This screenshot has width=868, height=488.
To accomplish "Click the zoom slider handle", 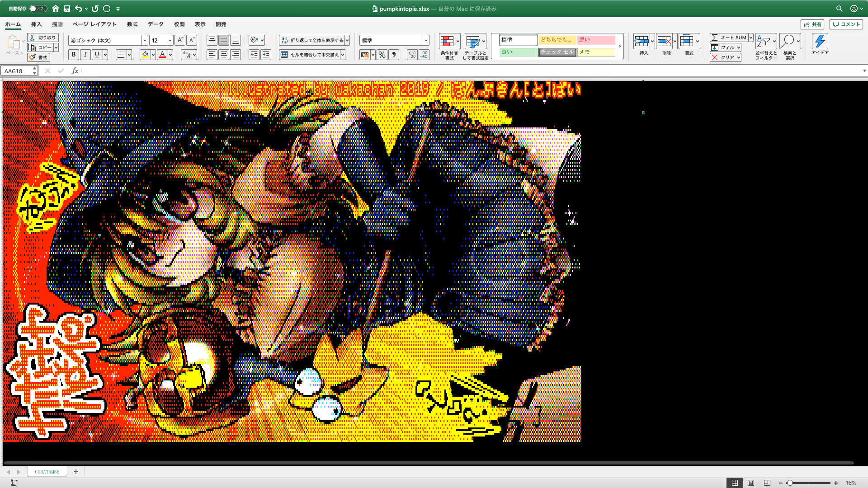I will coord(789,483).
